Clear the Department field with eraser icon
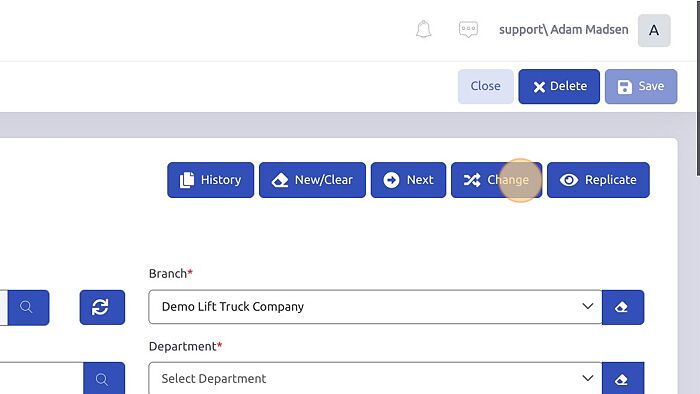 [623, 378]
